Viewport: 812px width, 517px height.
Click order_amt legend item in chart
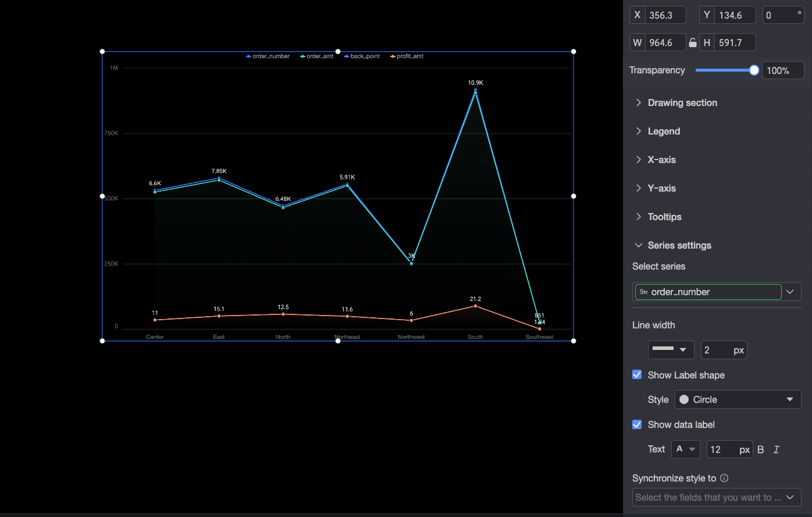[x=317, y=56]
